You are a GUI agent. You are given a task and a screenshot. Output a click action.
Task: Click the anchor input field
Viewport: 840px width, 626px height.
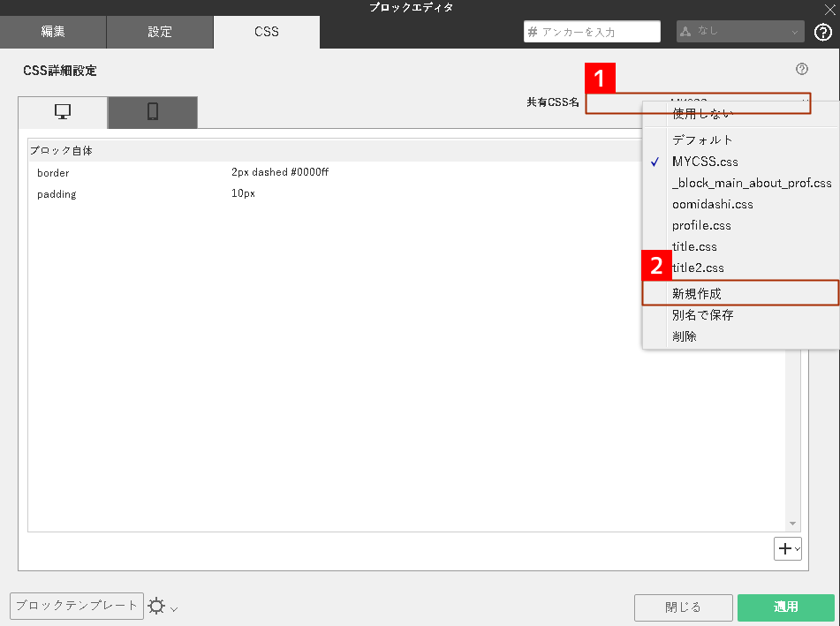[592, 32]
